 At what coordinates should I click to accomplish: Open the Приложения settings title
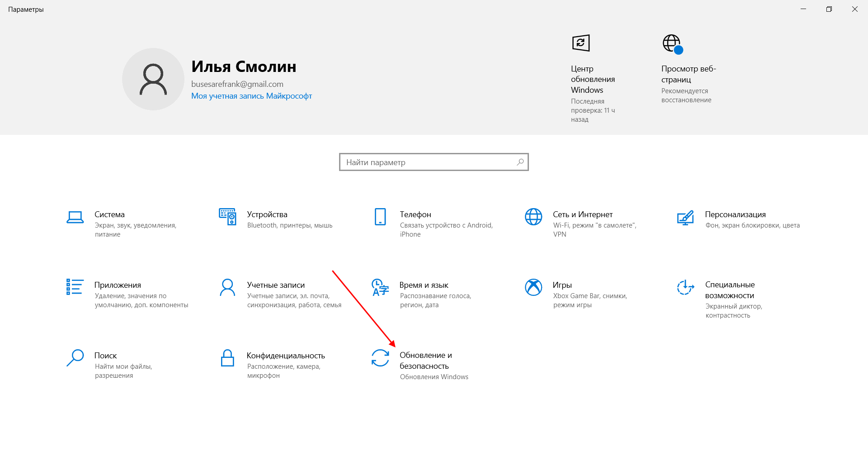(x=118, y=285)
